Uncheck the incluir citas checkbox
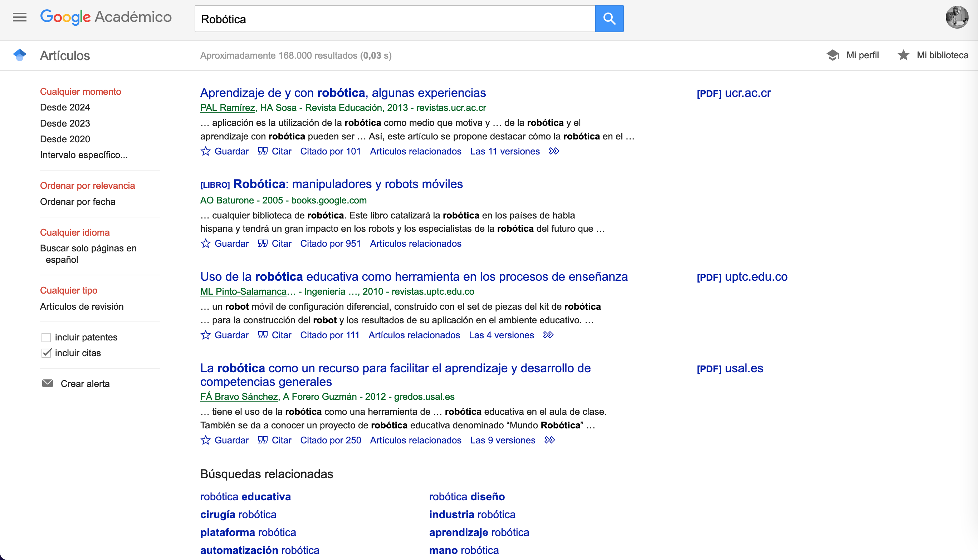The height and width of the screenshot is (560, 978). click(46, 353)
